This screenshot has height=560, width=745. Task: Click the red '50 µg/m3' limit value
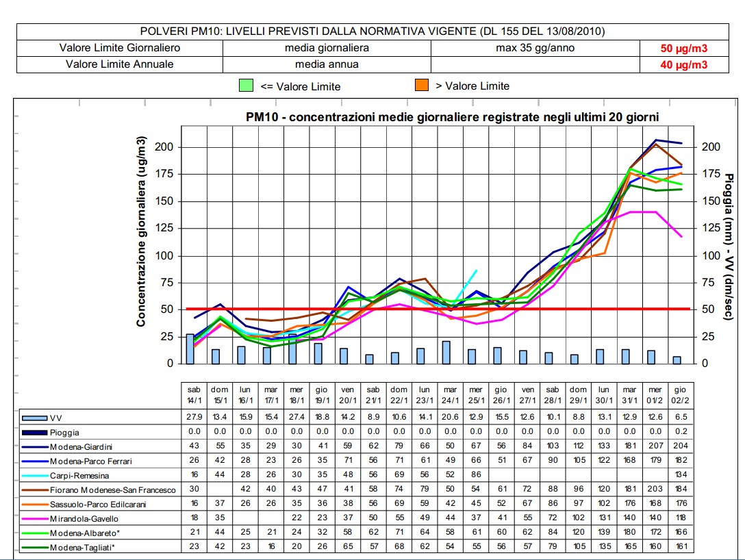pyautogui.click(x=683, y=49)
